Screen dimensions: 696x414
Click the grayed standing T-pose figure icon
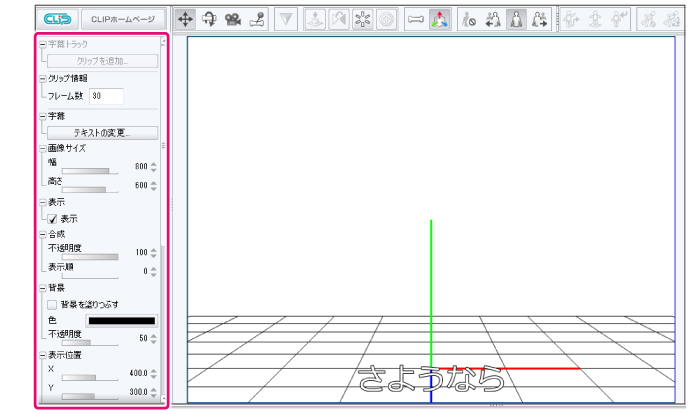pyautogui.click(x=595, y=19)
